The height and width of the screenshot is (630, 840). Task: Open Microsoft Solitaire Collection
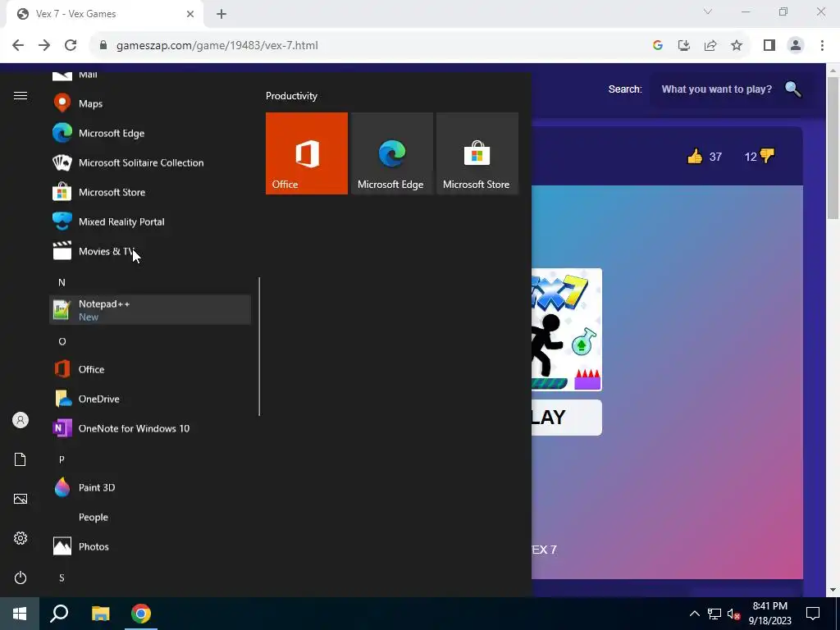tap(150, 162)
